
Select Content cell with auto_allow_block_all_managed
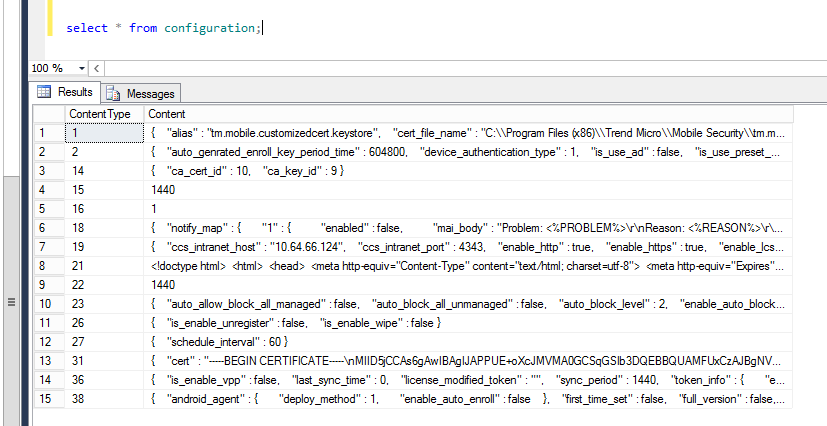(468, 304)
